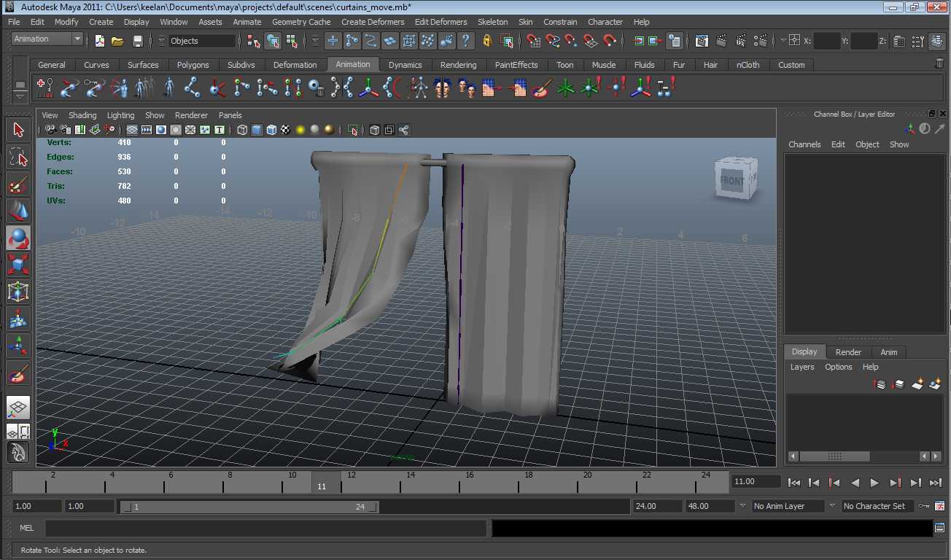This screenshot has width=951, height=560.
Task: Expand the No Character Set dropdown arrow
Action: (x=832, y=506)
